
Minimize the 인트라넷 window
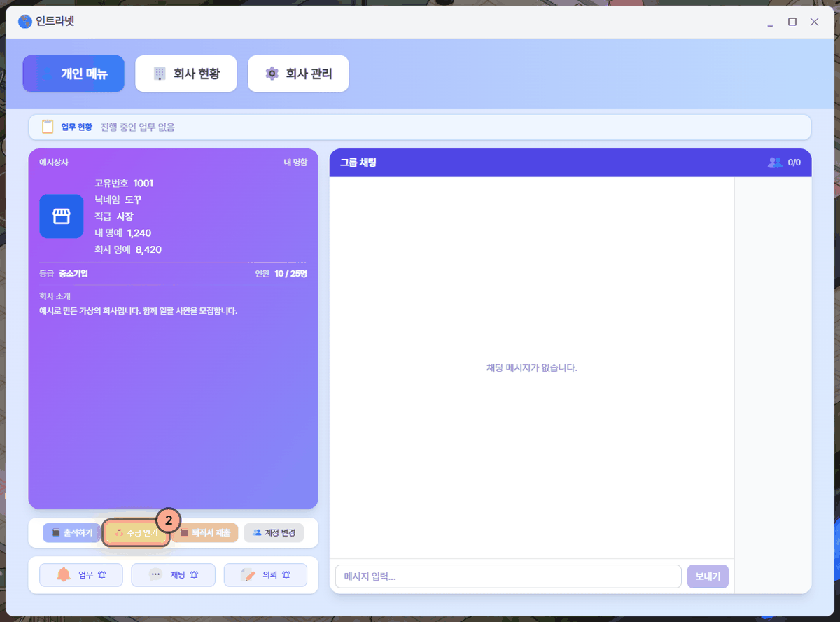click(x=770, y=22)
